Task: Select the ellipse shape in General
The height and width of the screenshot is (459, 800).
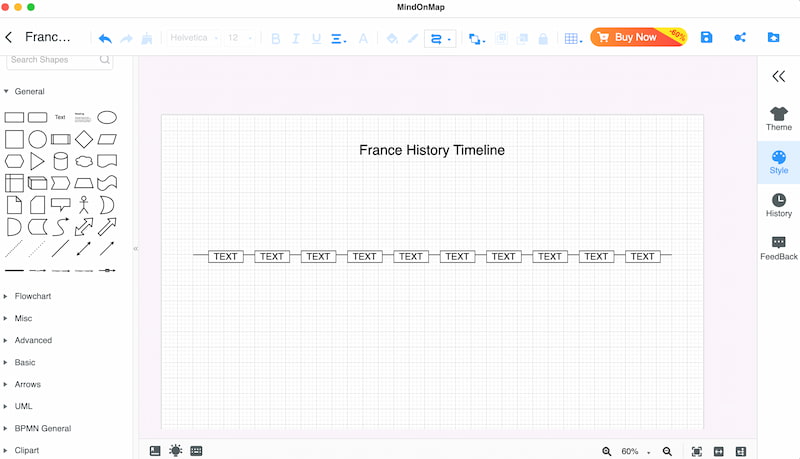Action: [x=107, y=117]
